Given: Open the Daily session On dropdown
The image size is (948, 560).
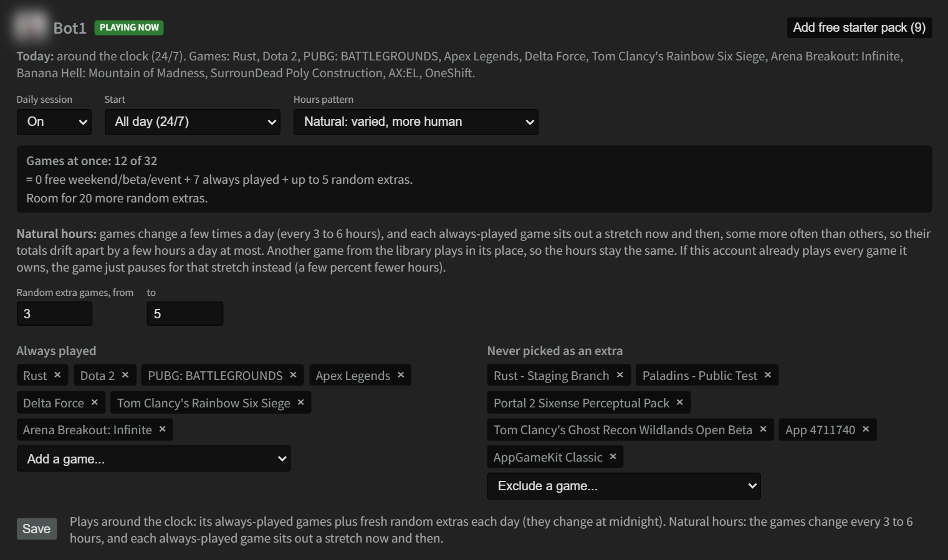Looking at the screenshot, I should (x=54, y=122).
